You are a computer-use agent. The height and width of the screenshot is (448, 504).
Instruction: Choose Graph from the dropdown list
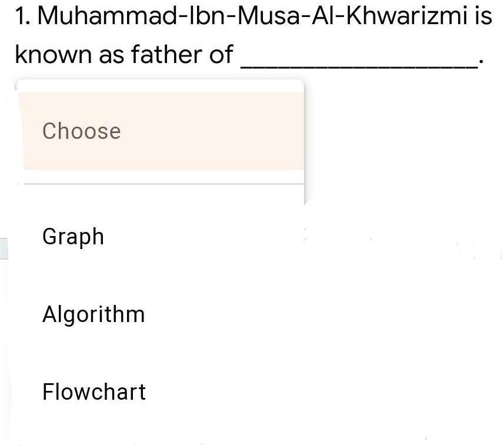click(x=73, y=236)
